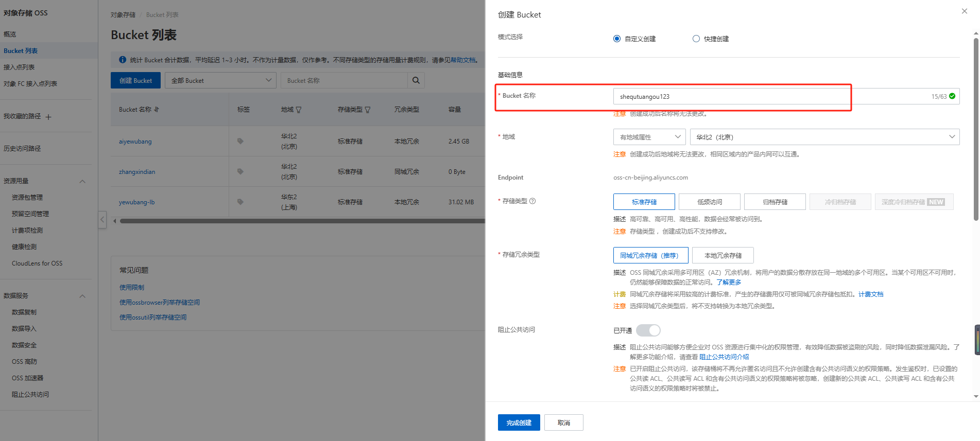Expand the 全部 Bucket filter dropdown

click(x=220, y=80)
